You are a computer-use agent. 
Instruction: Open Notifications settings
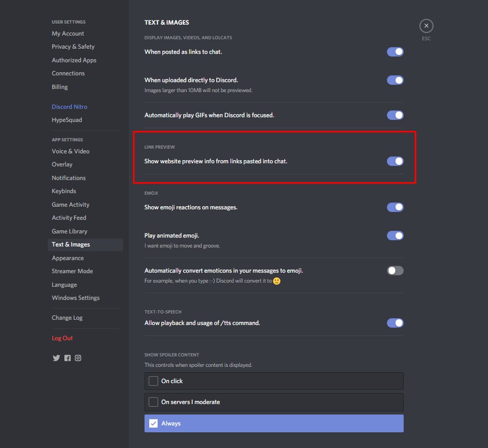69,178
